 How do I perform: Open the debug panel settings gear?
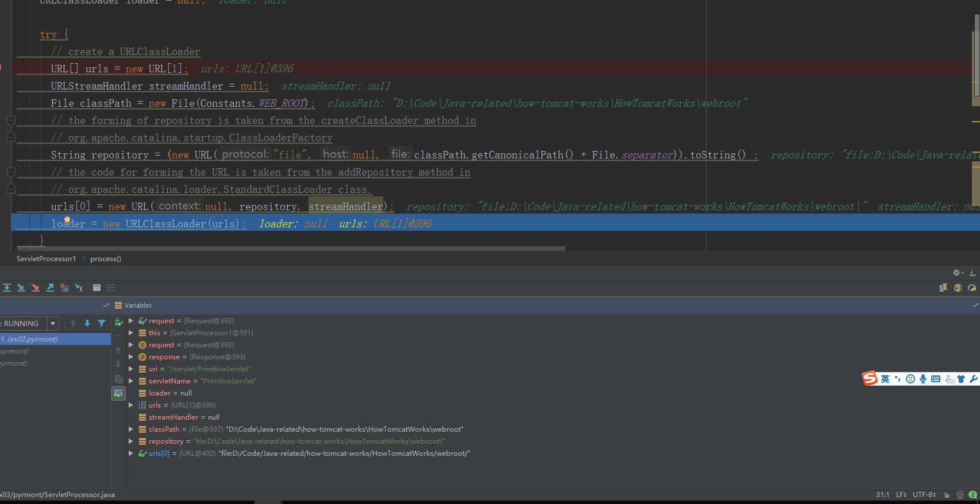click(957, 273)
